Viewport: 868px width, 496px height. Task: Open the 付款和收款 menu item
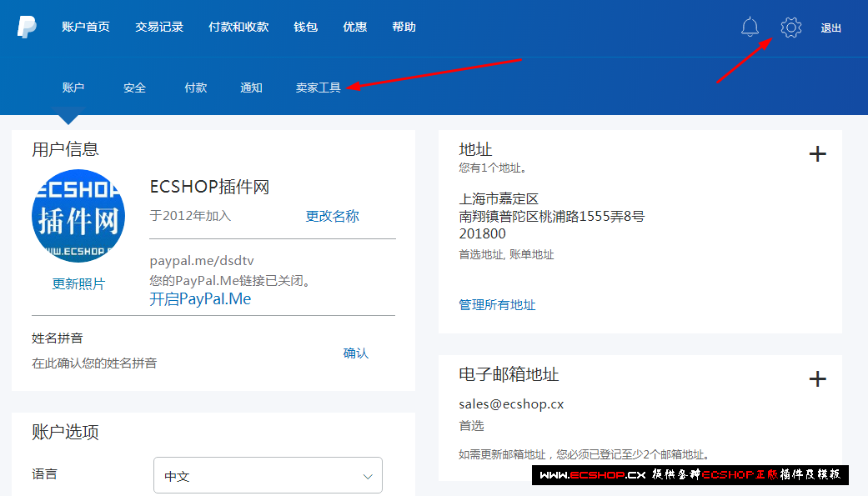tap(238, 27)
